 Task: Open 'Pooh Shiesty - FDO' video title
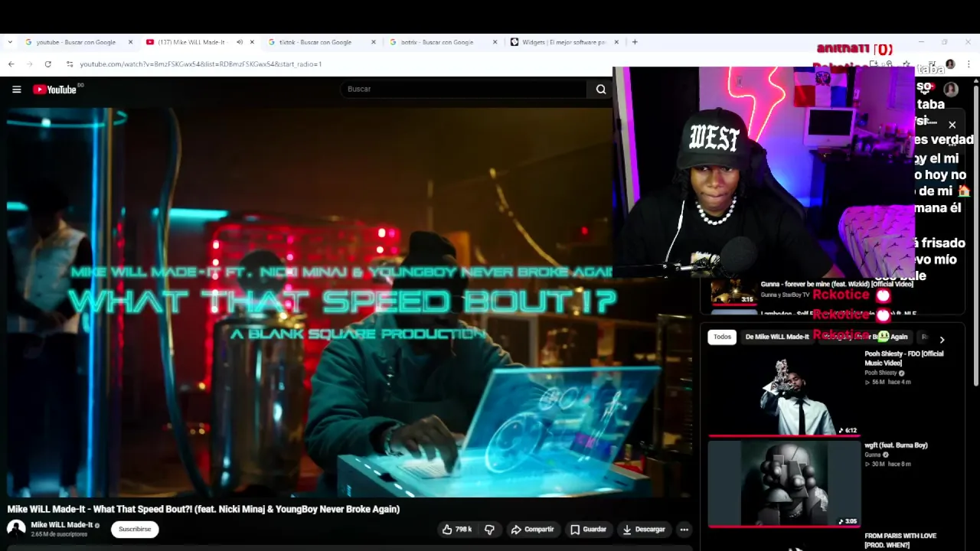(903, 358)
